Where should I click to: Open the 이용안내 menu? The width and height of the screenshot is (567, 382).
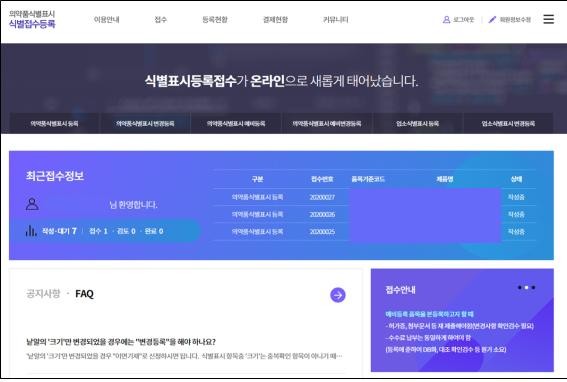pyautogui.click(x=107, y=20)
